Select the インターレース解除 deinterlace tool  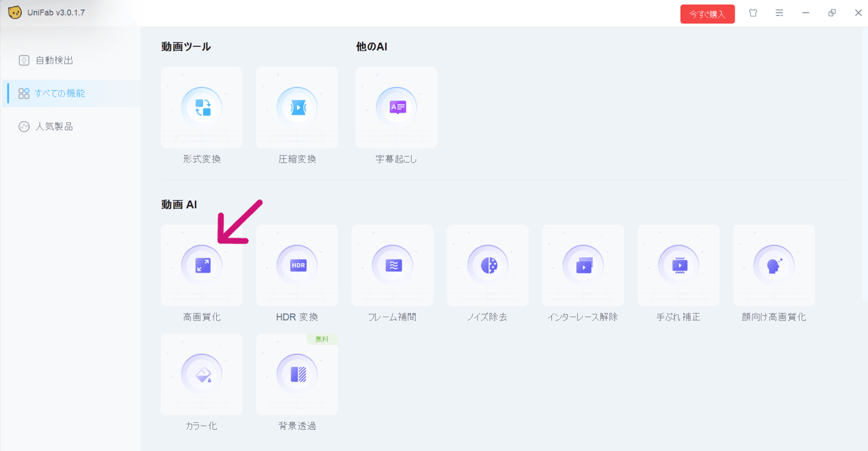[583, 265]
